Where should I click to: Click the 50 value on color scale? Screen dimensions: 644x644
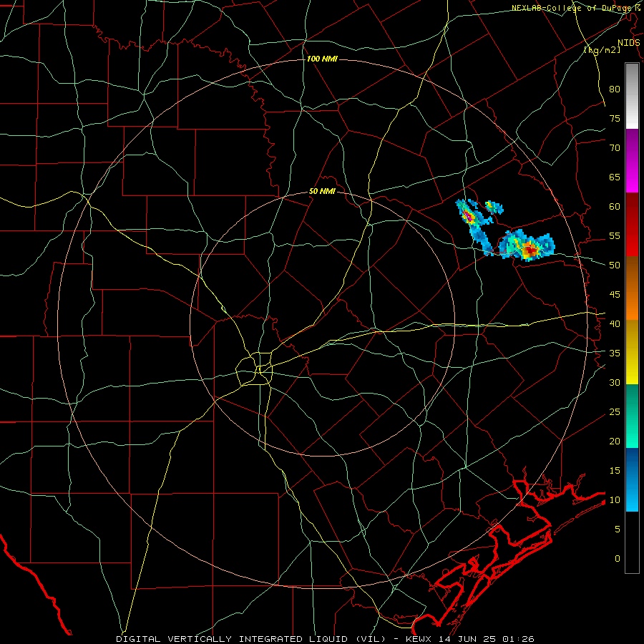pyautogui.click(x=615, y=265)
